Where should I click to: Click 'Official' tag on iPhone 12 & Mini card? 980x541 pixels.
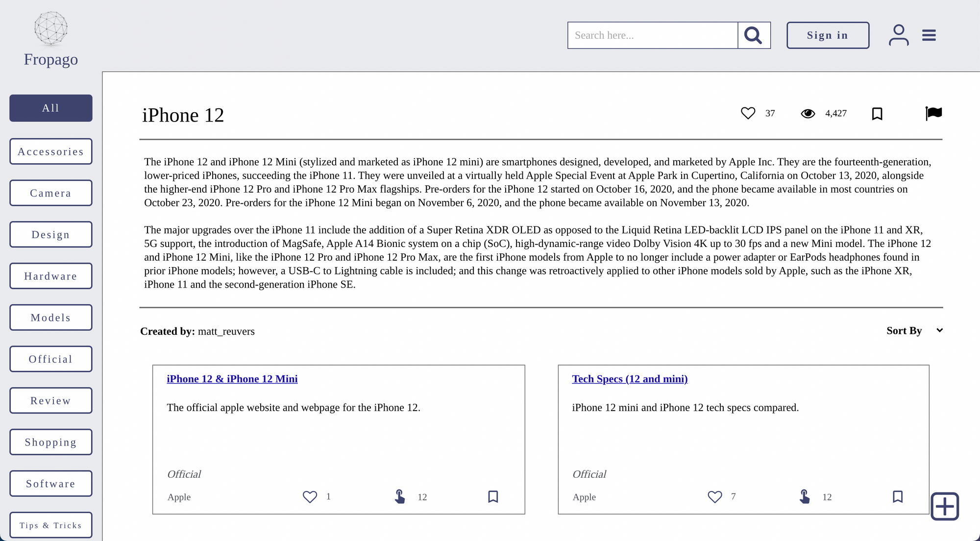click(184, 474)
